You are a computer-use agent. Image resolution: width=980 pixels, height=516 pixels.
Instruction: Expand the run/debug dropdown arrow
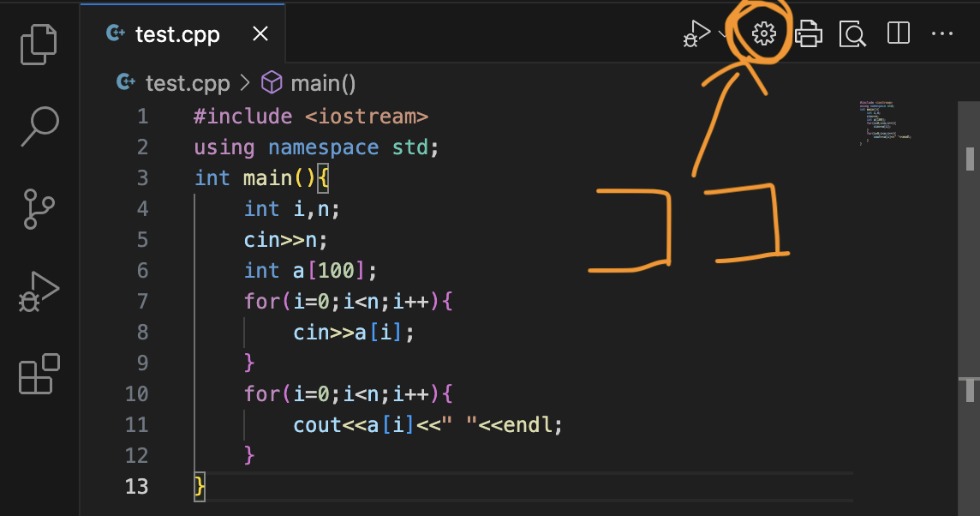723,35
